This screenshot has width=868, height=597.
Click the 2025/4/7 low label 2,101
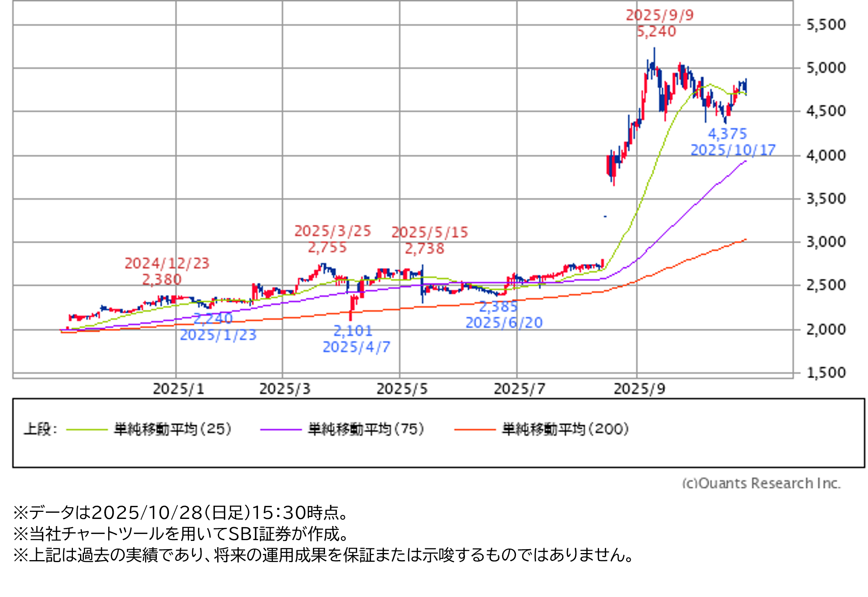[353, 331]
